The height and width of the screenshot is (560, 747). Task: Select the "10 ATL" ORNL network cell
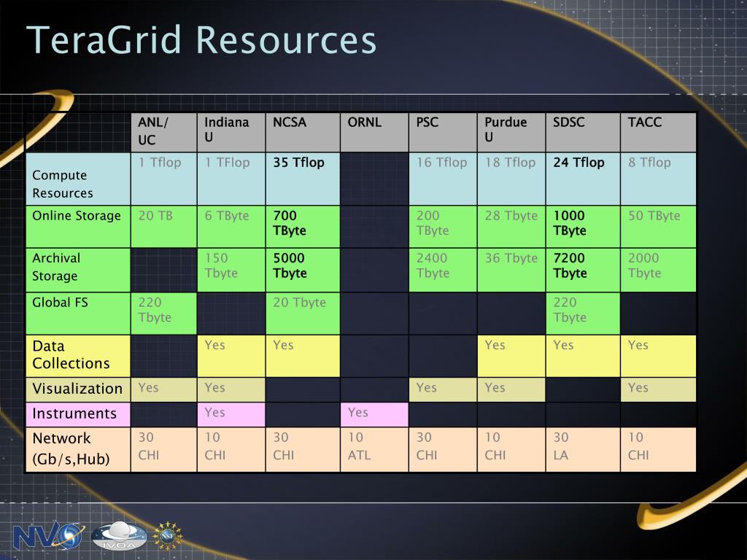click(x=374, y=449)
